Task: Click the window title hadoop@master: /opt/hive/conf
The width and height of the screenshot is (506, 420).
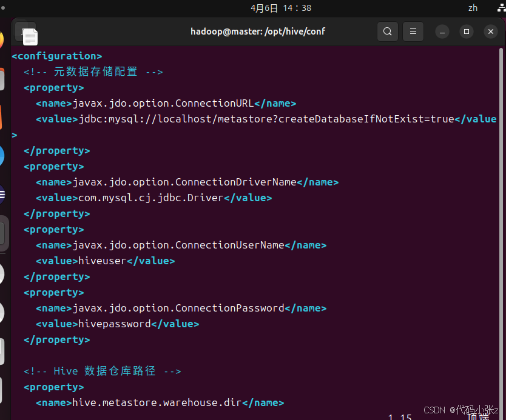Action: click(x=258, y=31)
